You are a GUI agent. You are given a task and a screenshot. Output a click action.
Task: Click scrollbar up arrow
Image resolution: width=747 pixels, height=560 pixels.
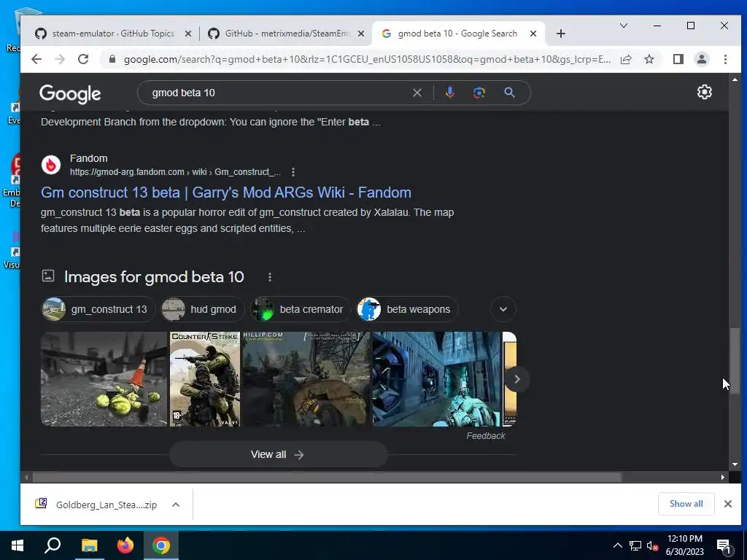[735, 79]
